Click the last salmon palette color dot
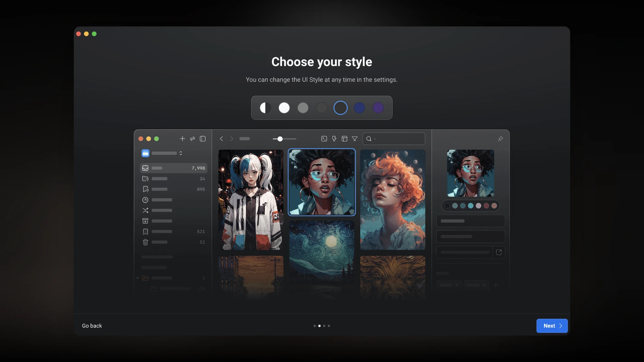This screenshot has width=644, height=362. [x=494, y=206]
